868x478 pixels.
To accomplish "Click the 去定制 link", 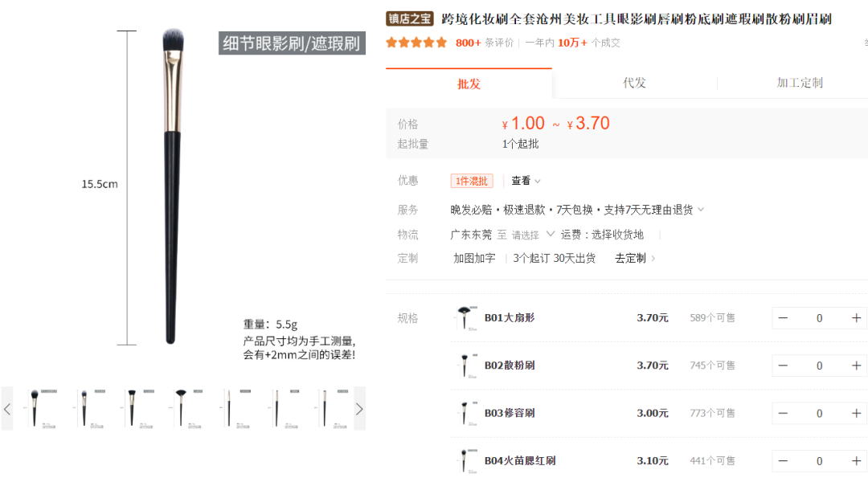I will click(x=635, y=258).
